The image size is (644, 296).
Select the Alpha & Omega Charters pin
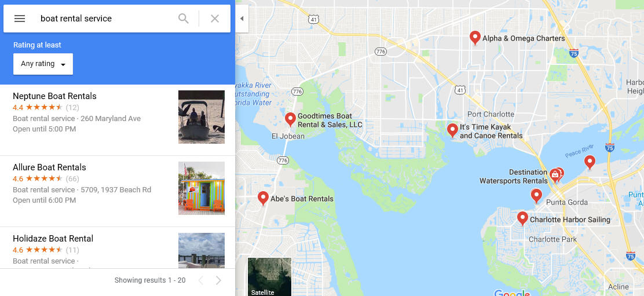tap(475, 38)
